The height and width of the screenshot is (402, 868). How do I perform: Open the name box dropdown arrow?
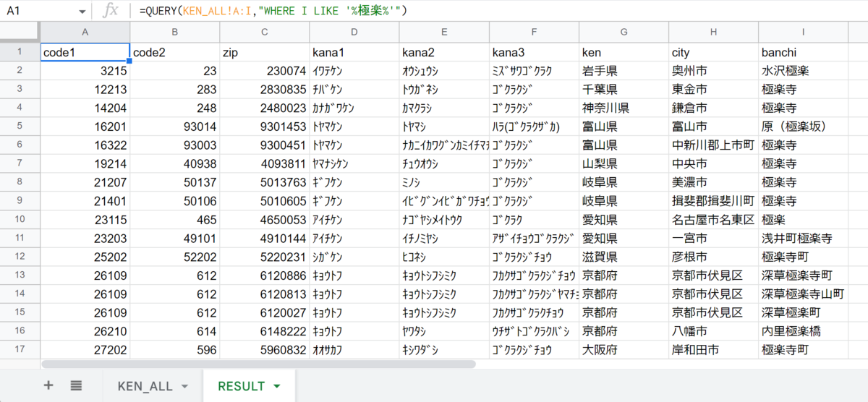coord(82,12)
